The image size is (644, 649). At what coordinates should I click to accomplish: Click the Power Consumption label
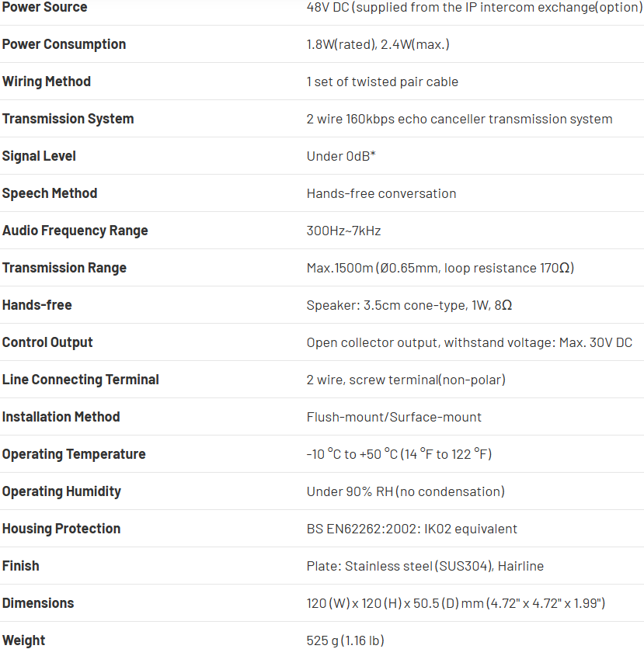click(x=64, y=44)
